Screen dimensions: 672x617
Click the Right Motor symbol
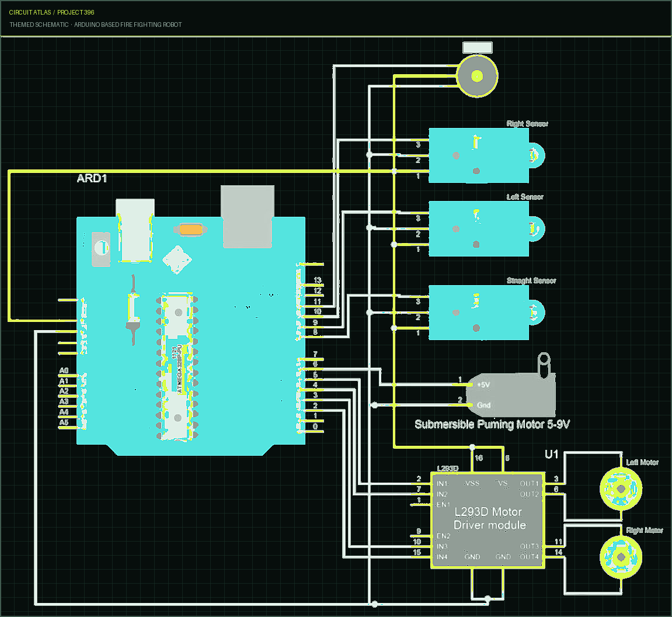621,557
